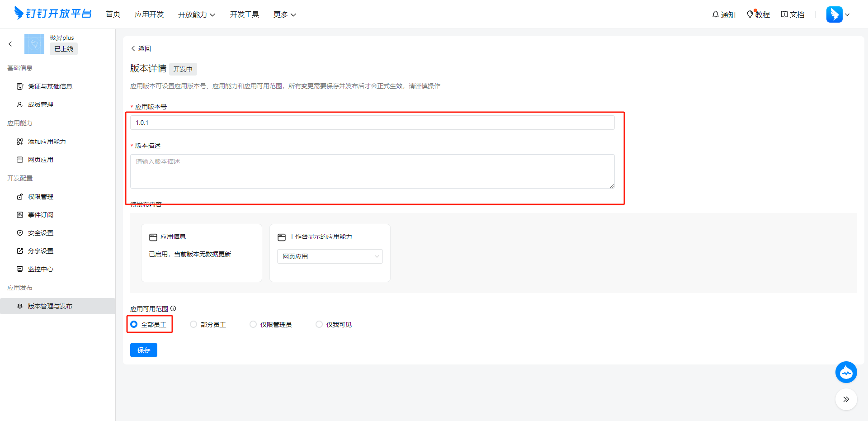Click 凭证与基础信息 icon in sidebar

coord(20,86)
